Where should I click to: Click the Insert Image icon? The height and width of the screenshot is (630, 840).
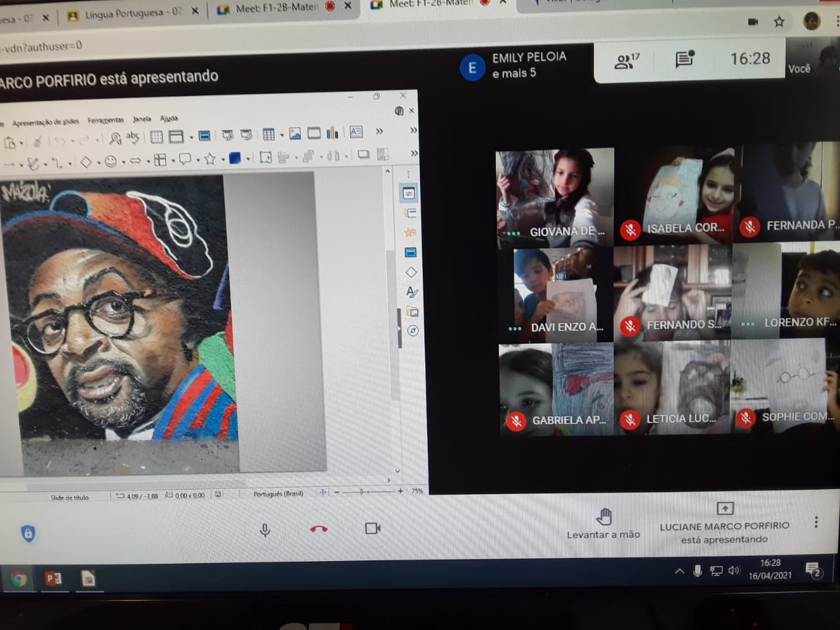point(295,134)
